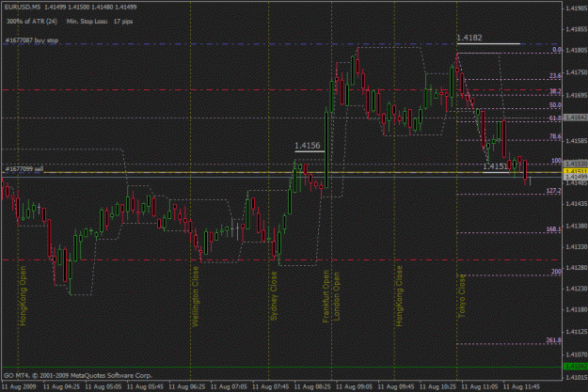Select the Fibonacci 168.1 level label

click(554, 229)
